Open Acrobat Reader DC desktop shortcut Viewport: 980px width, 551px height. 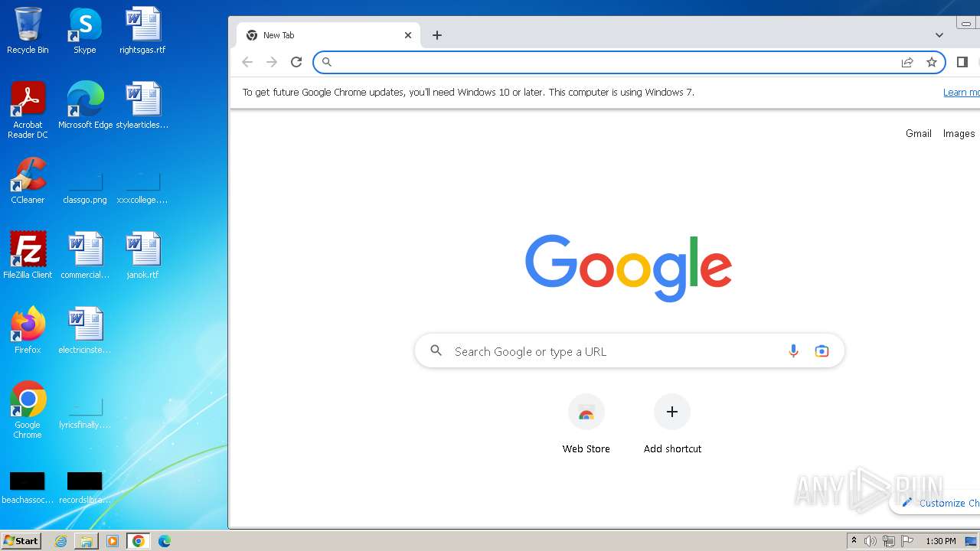coord(28,110)
